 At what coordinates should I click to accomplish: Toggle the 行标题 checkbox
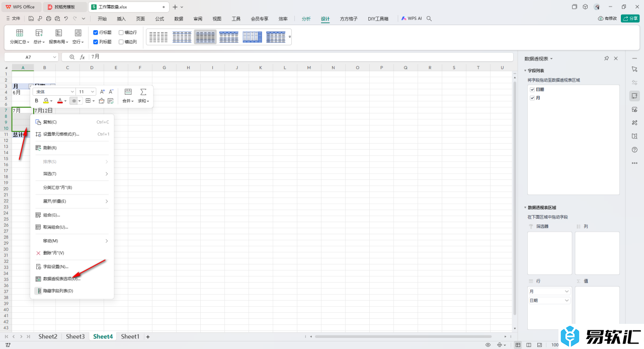click(x=96, y=32)
